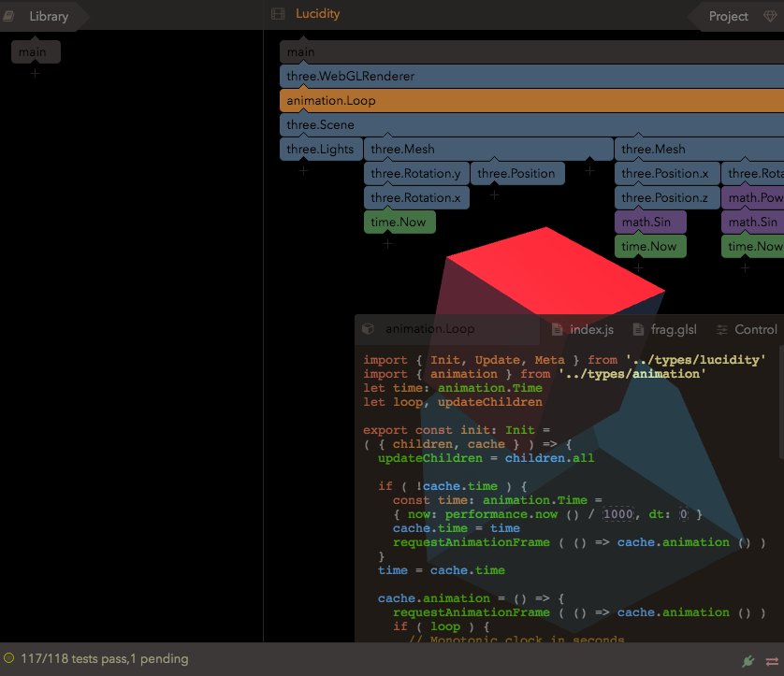784x676 pixels.
Task: Click the Lucidity film-strip icon
Action: 278,14
